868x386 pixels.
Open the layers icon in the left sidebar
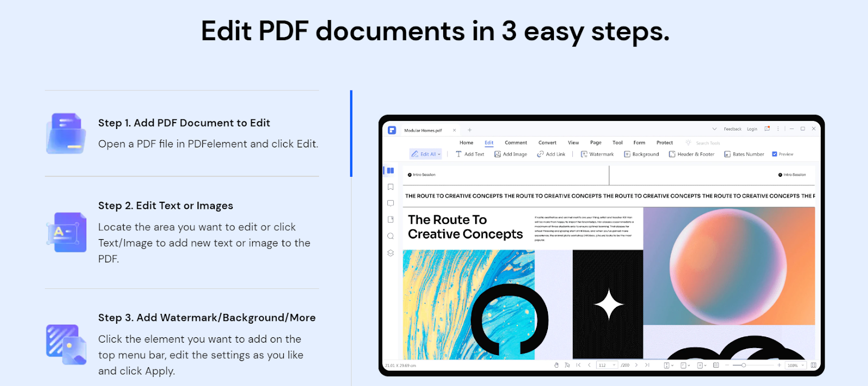pyautogui.click(x=391, y=253)
